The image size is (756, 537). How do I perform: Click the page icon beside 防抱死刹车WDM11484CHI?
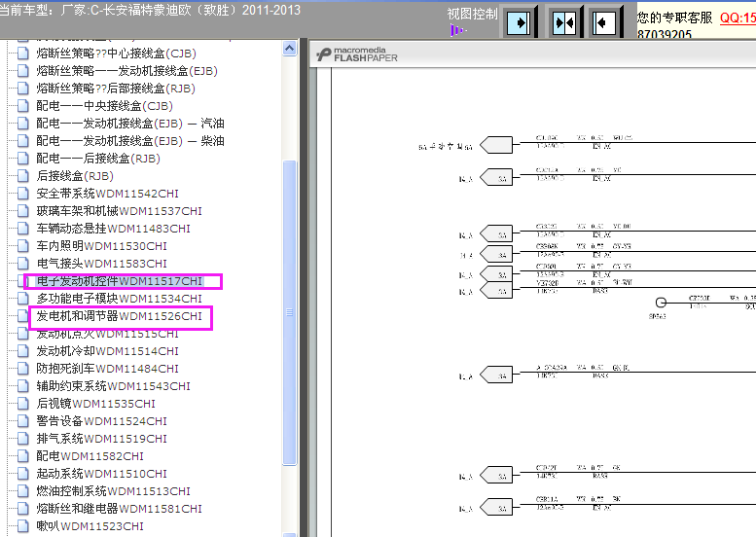click(x=23, y=369)
